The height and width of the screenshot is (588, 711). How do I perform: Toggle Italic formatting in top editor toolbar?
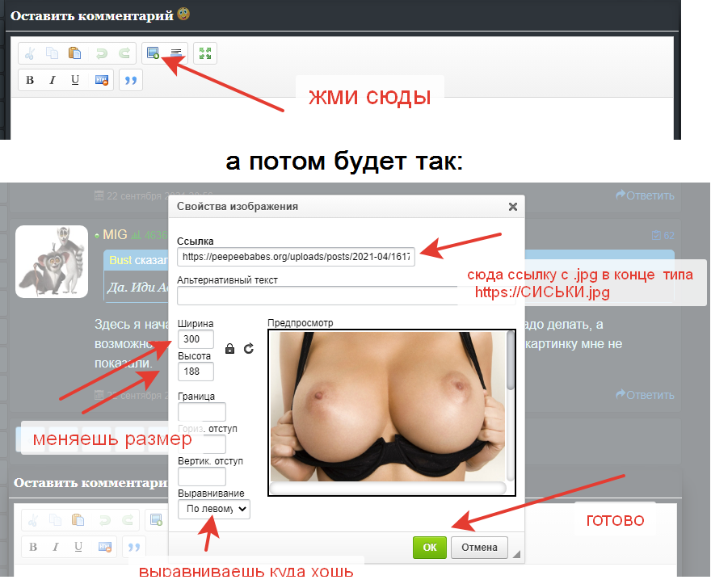53,80
